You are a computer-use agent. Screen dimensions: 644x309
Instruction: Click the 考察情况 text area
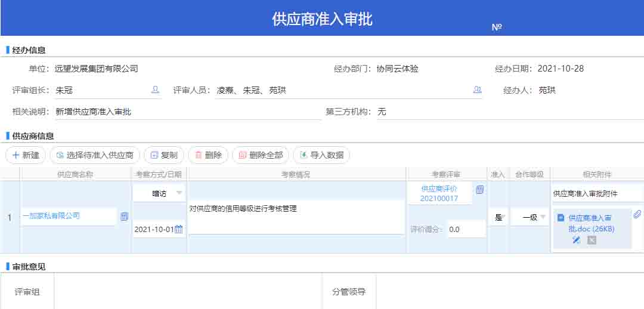[x=296, y=217]
